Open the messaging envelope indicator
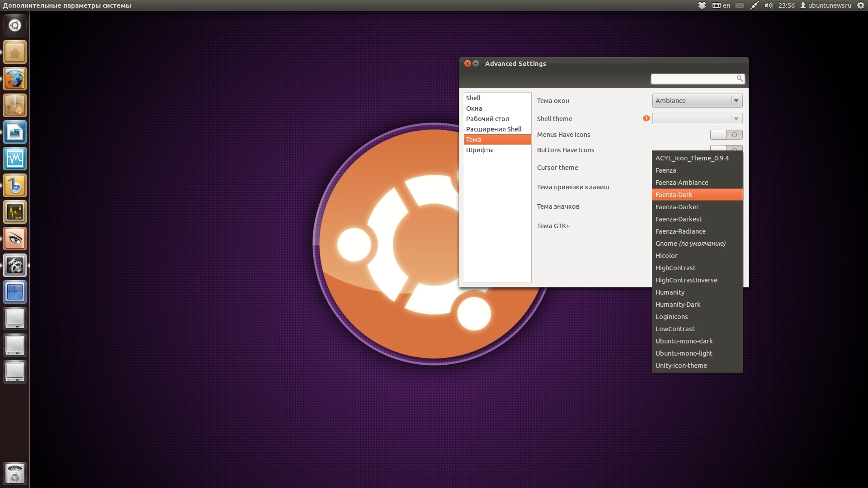This screenshot has width=868, height=488. [x=740, y=5]
